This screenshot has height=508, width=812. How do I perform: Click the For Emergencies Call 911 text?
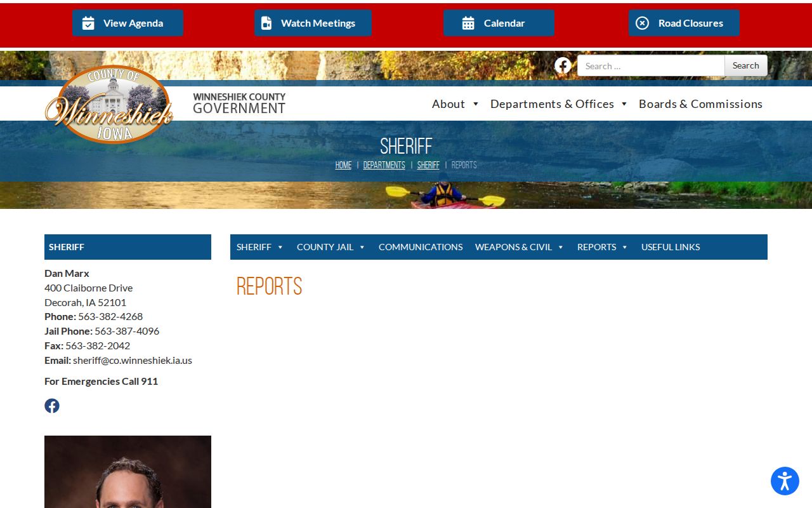click(x=101, y=381)
